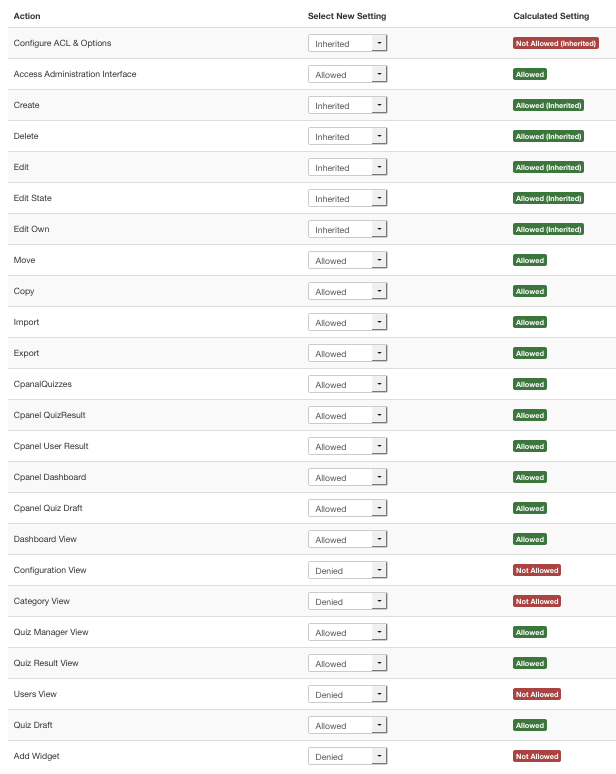Open the Edit State dropdown arrow
The height and width of the screenshot is (774, 616).
point(379,198)
